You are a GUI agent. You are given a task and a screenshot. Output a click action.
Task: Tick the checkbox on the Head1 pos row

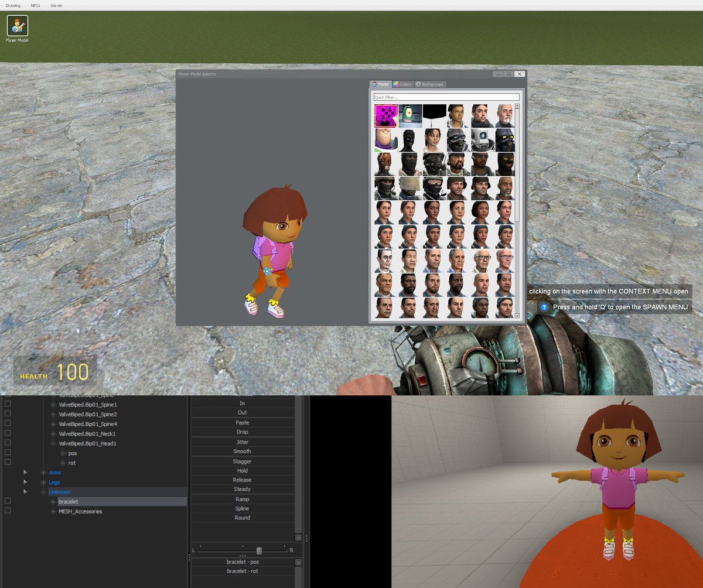coord(8,453)
